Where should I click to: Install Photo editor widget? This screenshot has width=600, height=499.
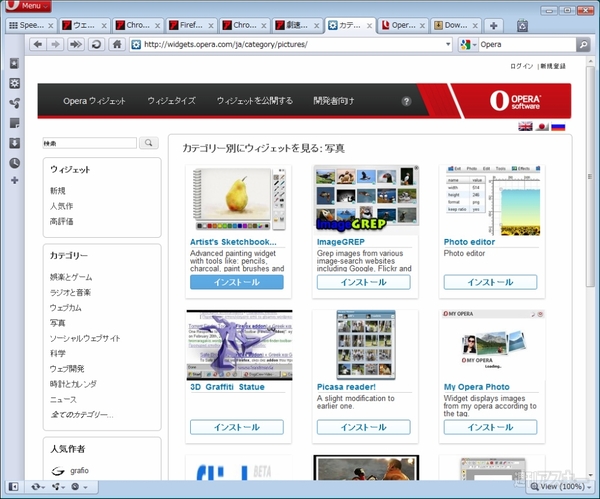(490, 282)
